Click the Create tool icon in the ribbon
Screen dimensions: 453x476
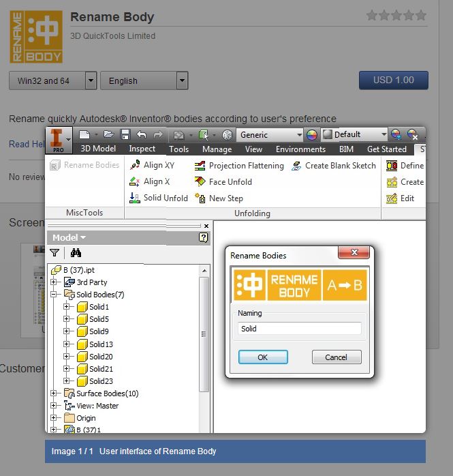392,182
